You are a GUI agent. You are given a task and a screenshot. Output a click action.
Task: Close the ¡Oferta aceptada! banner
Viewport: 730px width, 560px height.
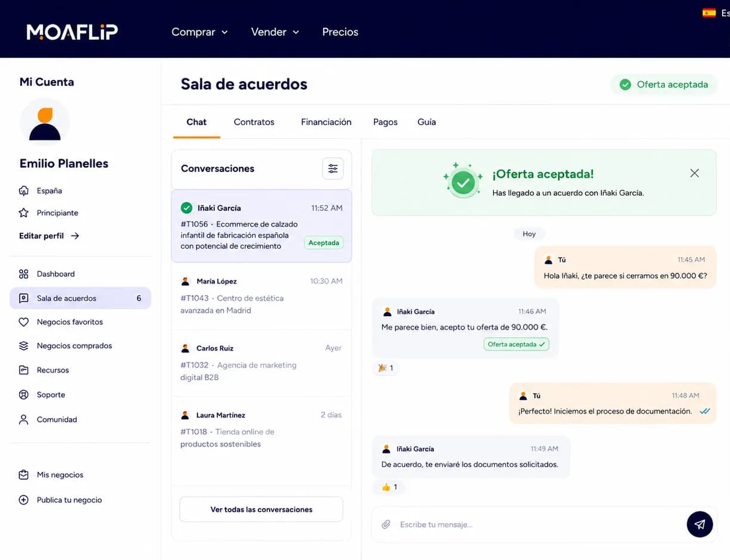[x=694, y=173]
